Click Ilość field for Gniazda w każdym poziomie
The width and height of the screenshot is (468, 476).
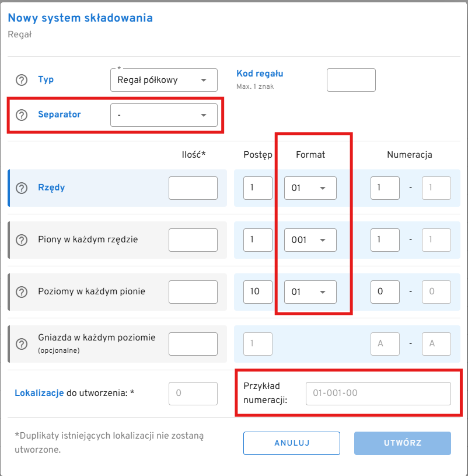(x=193, y=343)
